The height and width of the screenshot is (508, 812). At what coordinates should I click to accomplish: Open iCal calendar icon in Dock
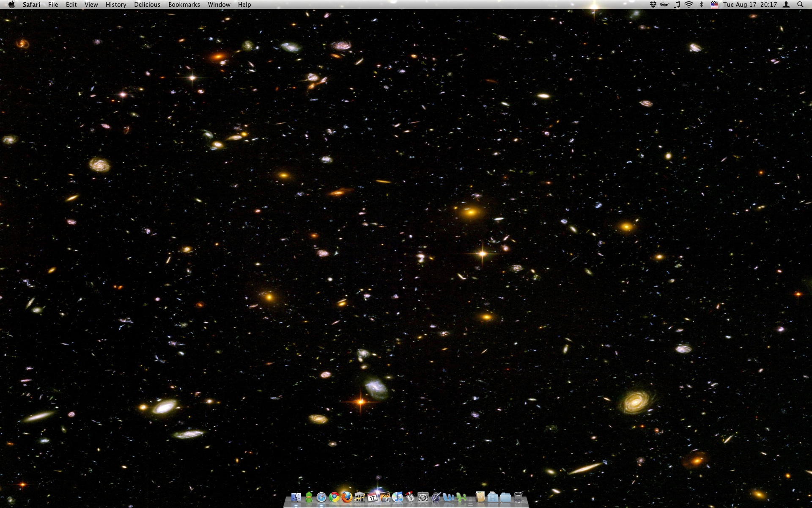[x=372, y=497]
